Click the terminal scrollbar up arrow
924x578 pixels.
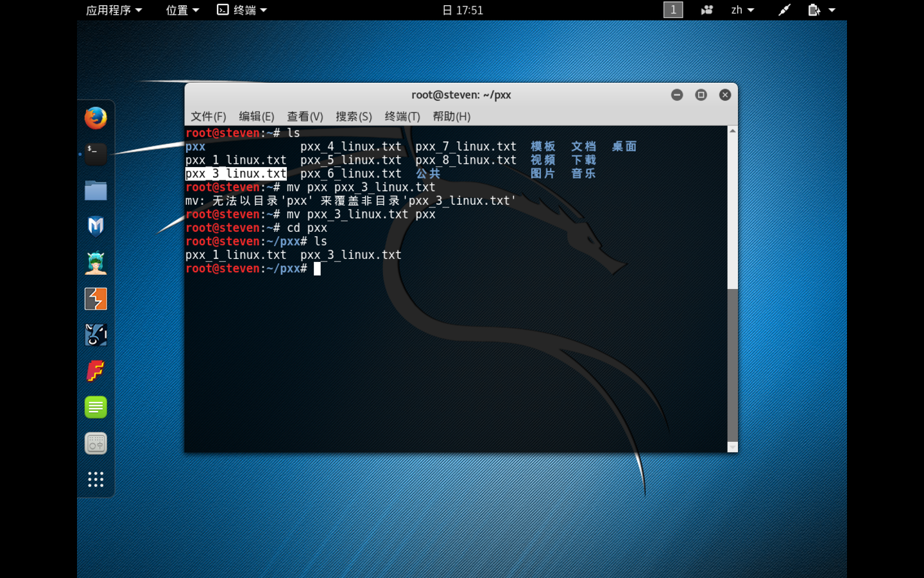[733, 130]
